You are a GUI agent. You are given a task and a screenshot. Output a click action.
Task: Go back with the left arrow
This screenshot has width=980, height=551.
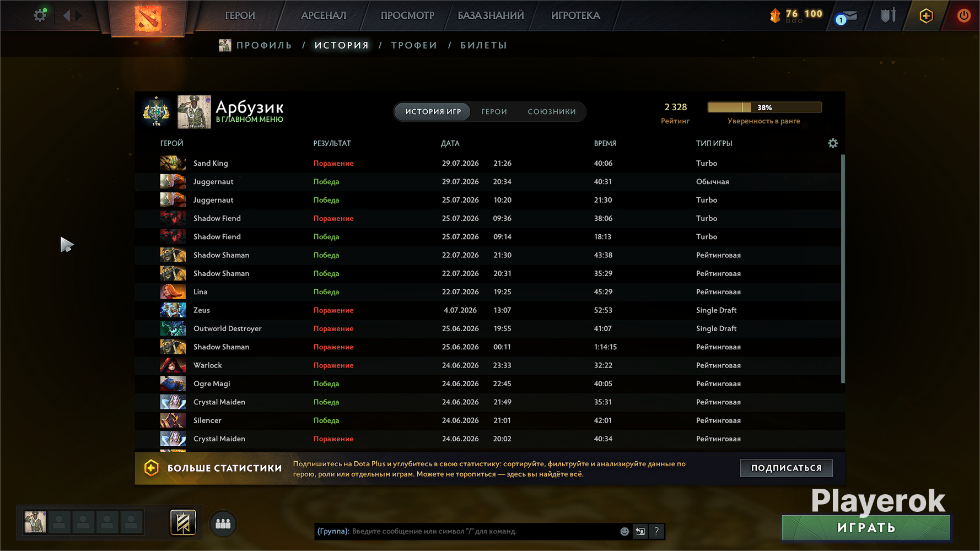[67, 15]
